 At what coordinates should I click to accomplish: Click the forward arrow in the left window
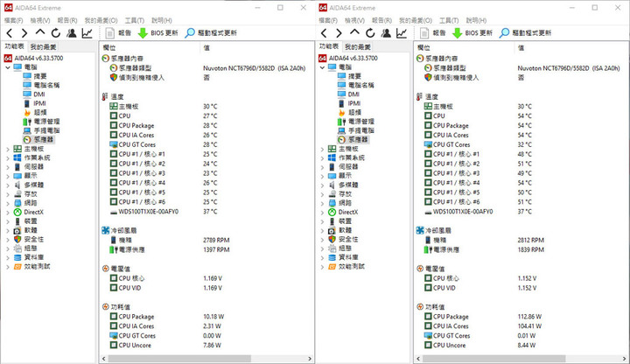pos(24,33)
